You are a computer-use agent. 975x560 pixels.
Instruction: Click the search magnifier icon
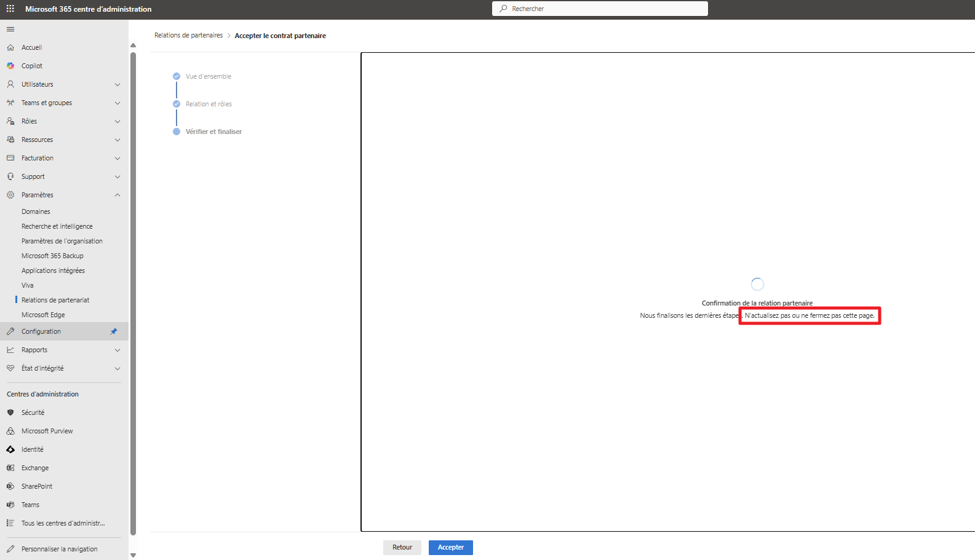(504, 9)
